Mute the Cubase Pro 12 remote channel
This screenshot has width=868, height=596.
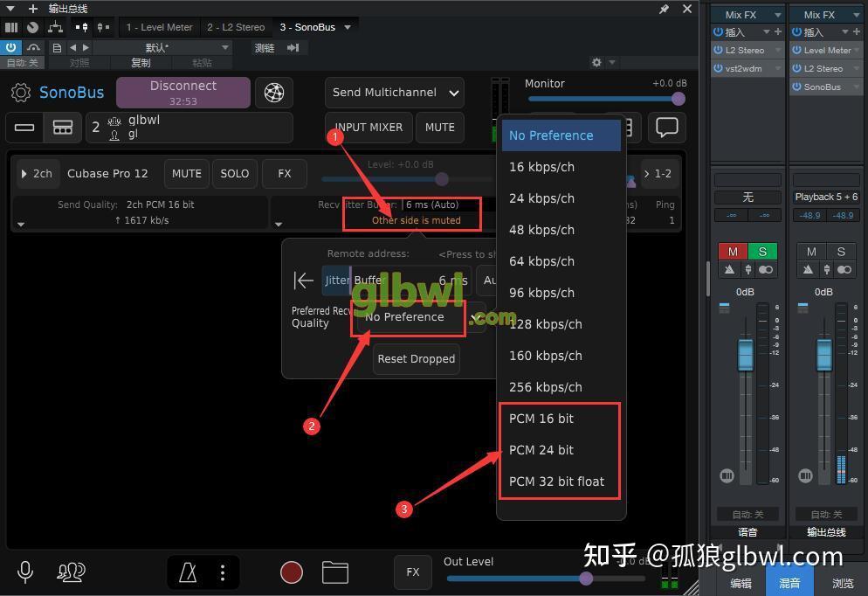pos(186,173)
